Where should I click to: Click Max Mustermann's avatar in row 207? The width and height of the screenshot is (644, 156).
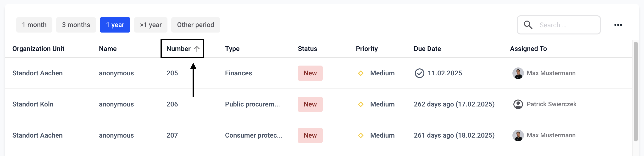[x=518, y=135]
